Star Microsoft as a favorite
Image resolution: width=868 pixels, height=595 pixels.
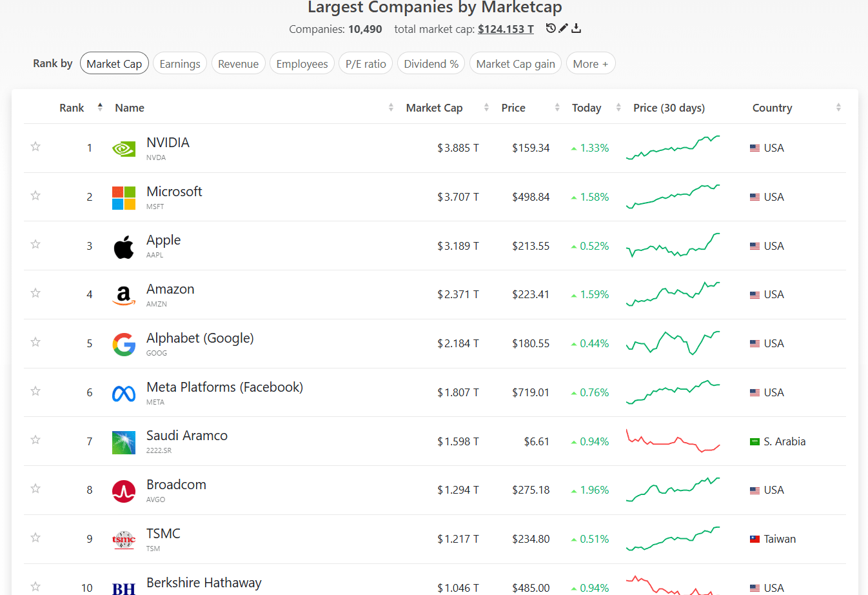coord(35,196)
